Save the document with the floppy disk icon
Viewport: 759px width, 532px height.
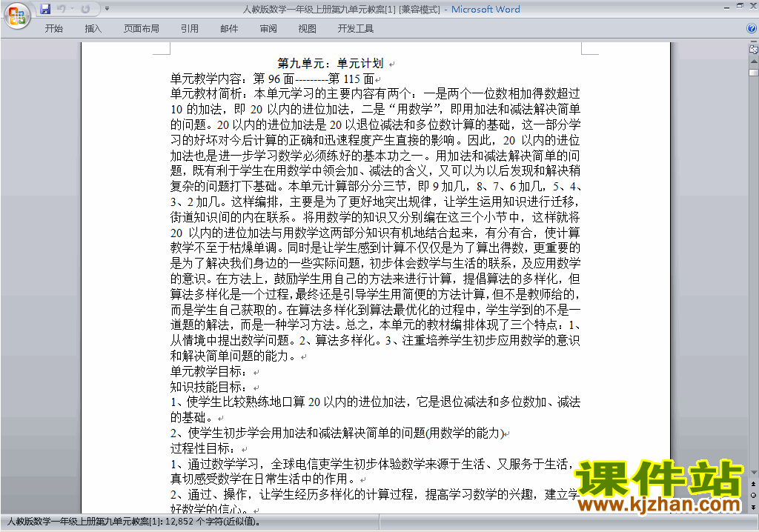(x=45, y=9)
